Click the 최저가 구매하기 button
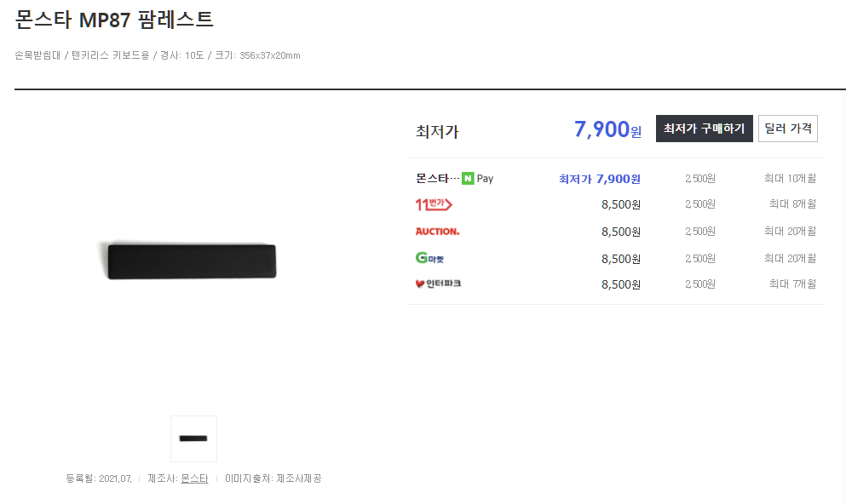Image resolution: width=846 pixels, height=504 pixels. tap(704, 129)
